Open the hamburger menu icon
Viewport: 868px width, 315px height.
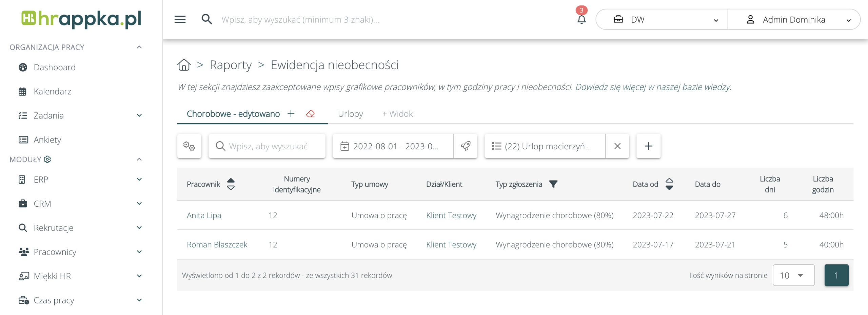pyautogui.click(x=180, y=19)
